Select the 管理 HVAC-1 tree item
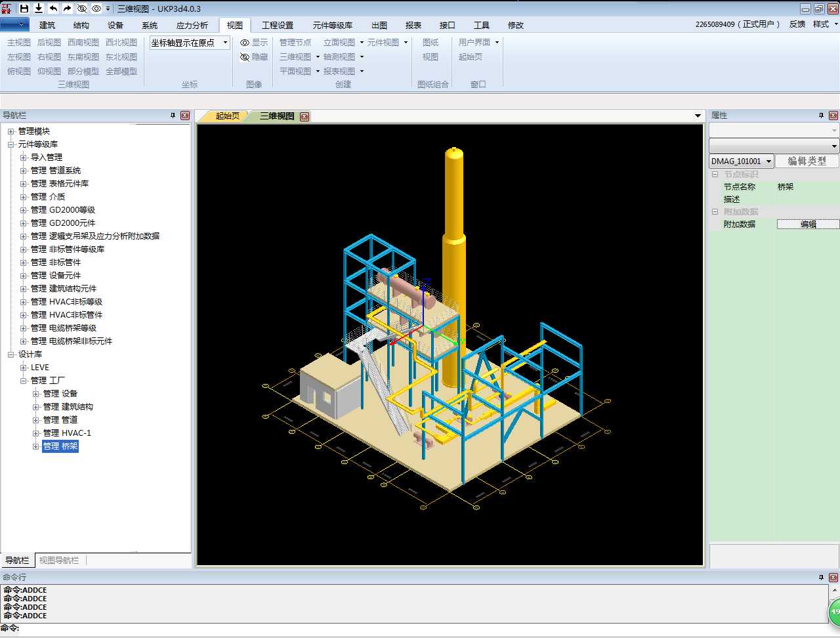The width and height of the screenshot is (840, 638). 67,433
